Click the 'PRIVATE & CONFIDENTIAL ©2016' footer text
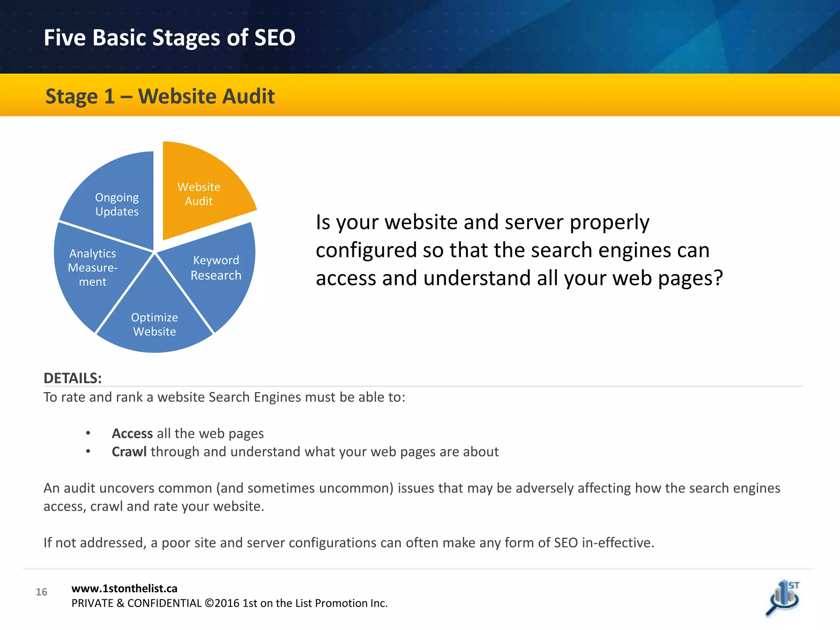The width and height of the screenshot is (840, 630). click(x=230, y=603)
